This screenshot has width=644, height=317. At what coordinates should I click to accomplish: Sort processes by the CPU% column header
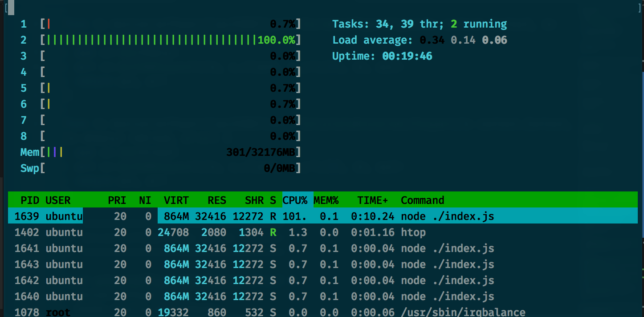click(295, 200)
